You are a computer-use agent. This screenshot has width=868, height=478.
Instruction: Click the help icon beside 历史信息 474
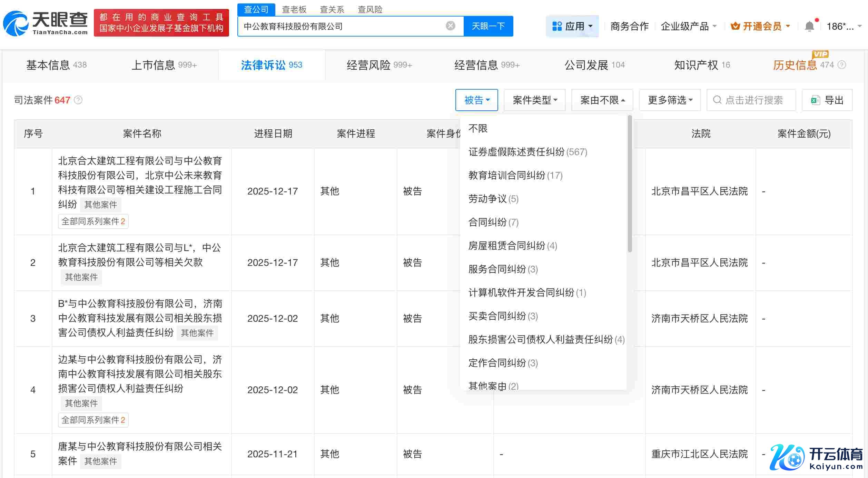[842, 65]
